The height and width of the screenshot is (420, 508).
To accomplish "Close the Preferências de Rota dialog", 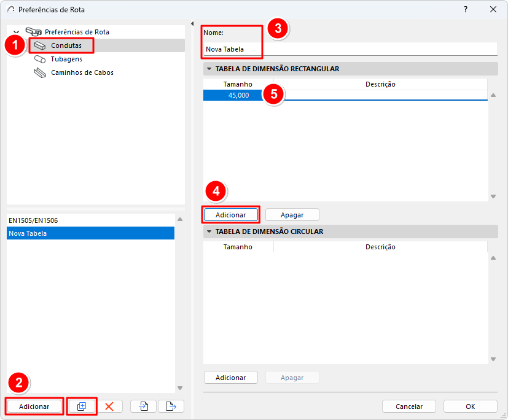I will coord(493,9).
